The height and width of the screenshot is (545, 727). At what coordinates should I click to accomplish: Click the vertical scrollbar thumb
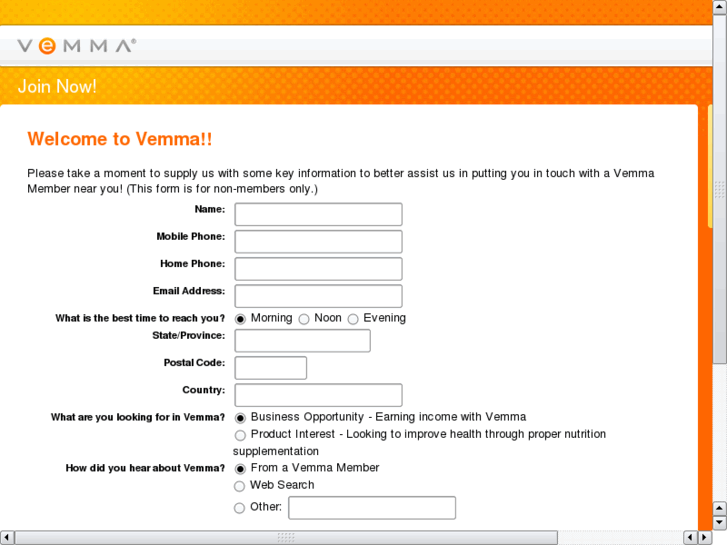coord(720,189)
